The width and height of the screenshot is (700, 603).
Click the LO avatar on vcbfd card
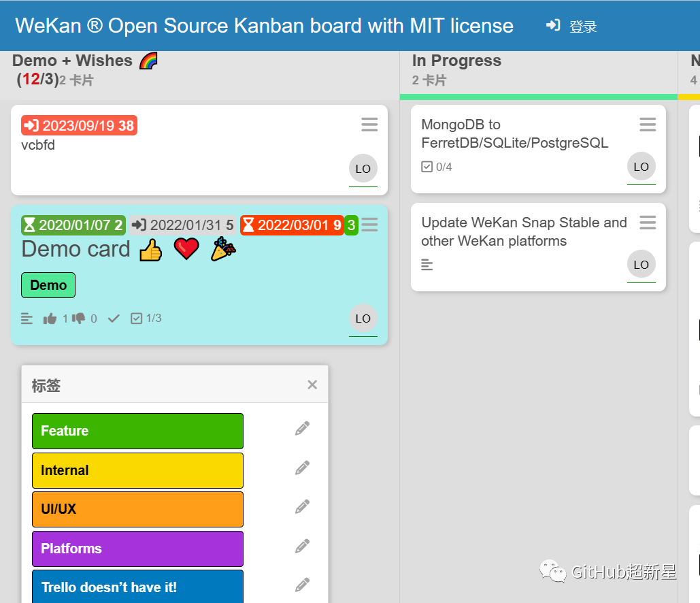(363, 168)
